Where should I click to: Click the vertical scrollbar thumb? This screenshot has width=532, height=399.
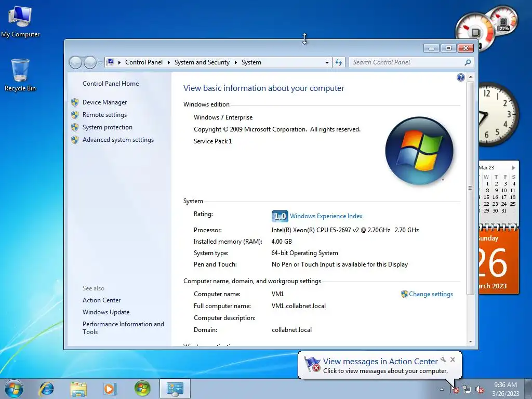click(x=471, y=188)
